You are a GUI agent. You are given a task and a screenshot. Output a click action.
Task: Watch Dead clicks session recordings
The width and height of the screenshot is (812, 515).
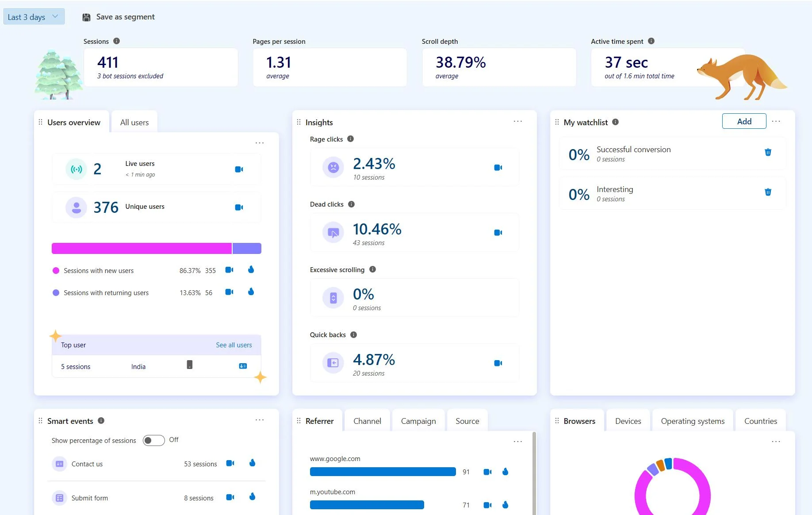498,233
